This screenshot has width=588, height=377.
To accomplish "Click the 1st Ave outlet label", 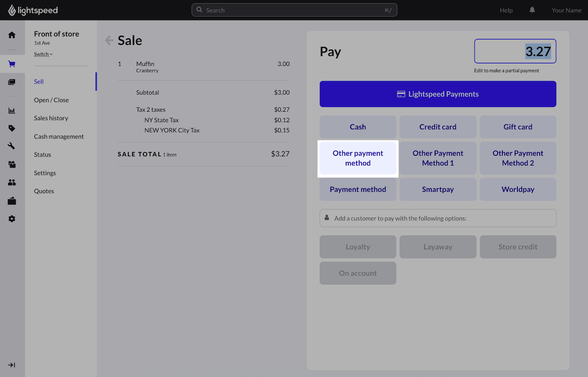I will [x=42, y=43].
